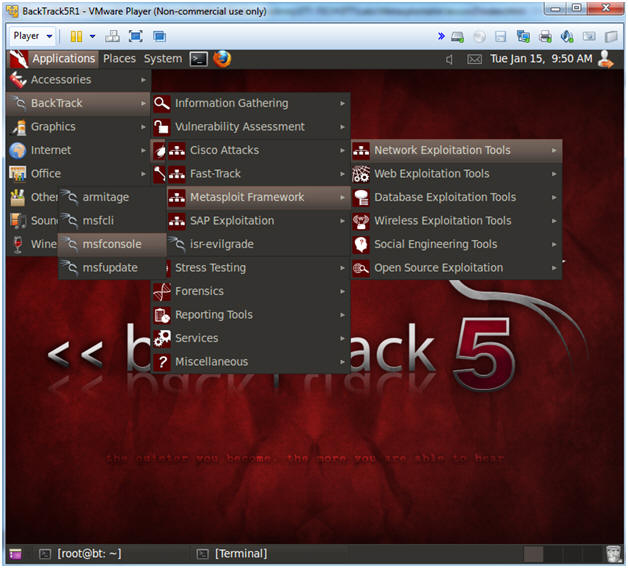Expand arrow beside Accessories

[143, 80]
